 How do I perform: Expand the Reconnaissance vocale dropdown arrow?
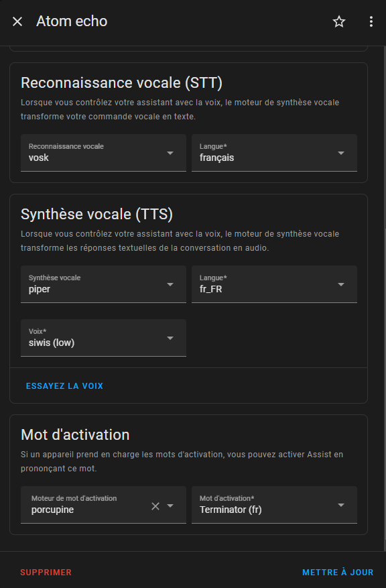[x=170, y=153]
